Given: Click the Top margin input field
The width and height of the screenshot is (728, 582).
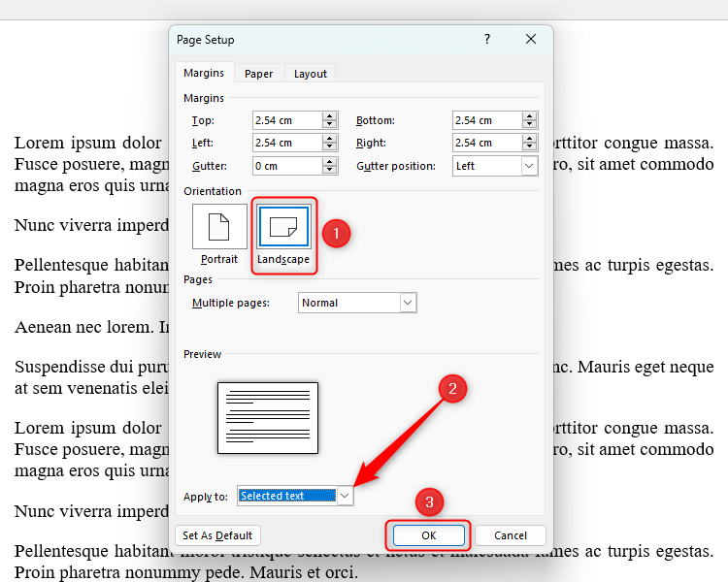Looking at the screenshot, I should [287, 120].
